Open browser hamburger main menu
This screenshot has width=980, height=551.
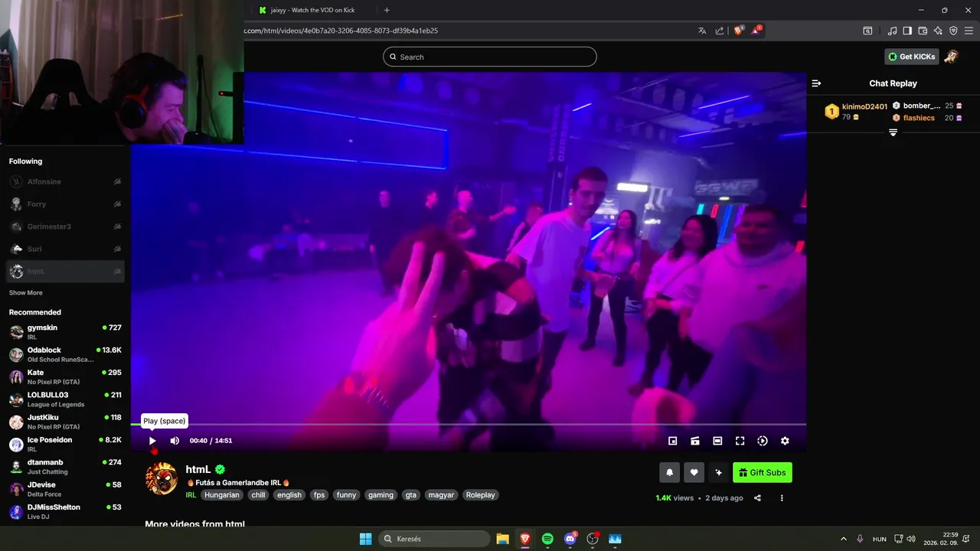[x=969, y=31]
